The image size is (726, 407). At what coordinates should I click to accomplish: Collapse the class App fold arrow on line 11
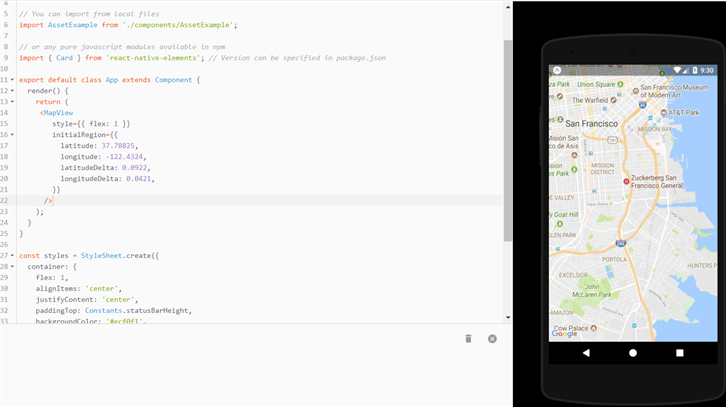13,80
